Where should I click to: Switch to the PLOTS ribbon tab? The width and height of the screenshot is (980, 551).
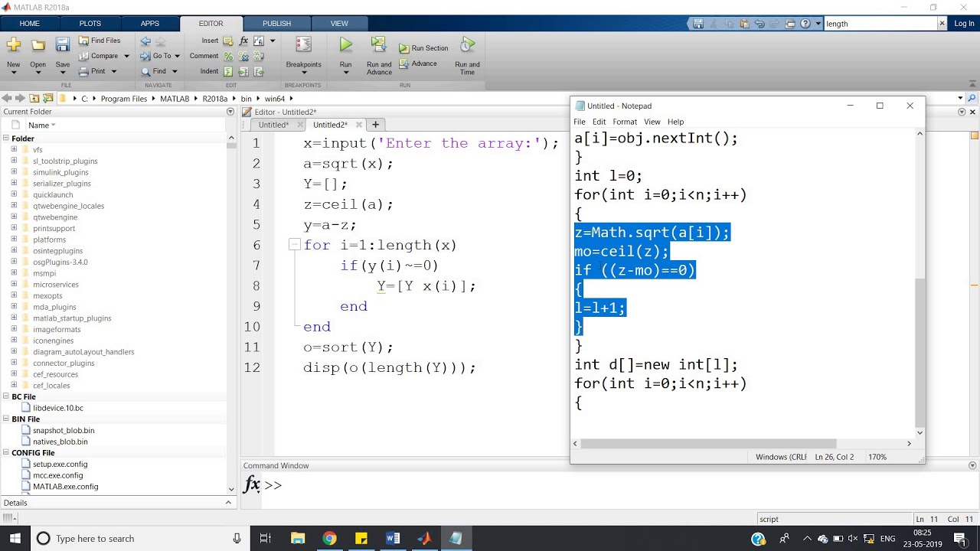[90, 24]
